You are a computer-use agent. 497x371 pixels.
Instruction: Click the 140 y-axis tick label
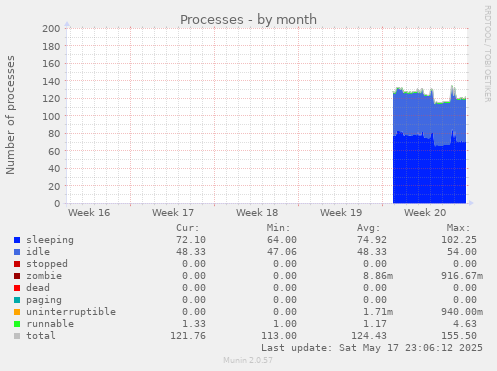[x=51, y=81]
